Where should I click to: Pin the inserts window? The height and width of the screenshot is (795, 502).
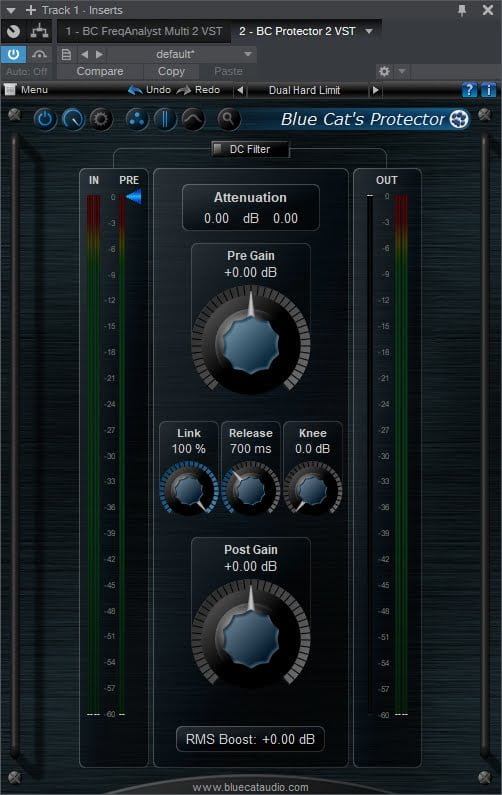[x=462, y=10]
